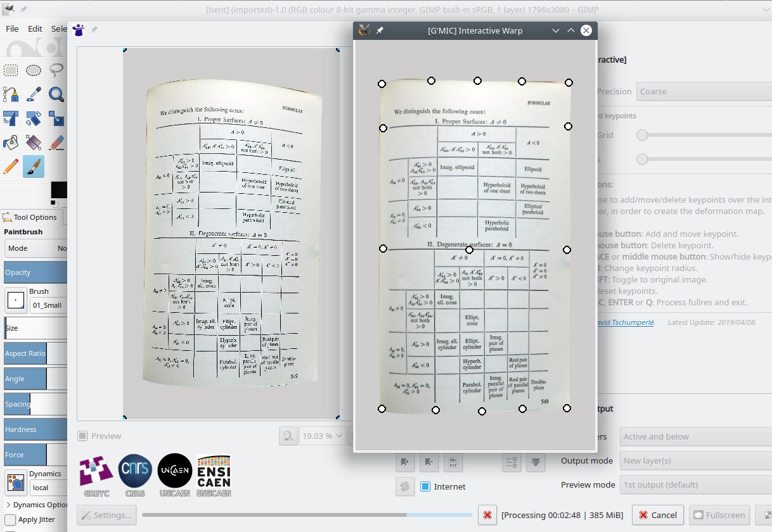
Task: Expand the Dynamics Options section
Action: click(x=8, y=505)
